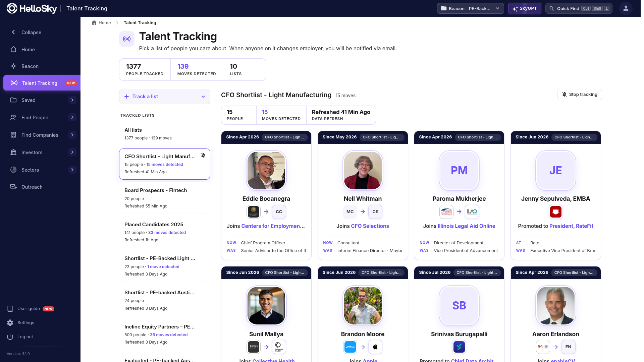Click the Collective Health logo icon
Image resolution: width=644 pixels, height=362 pixels.
pyautogui.click(x=279, y=347)
